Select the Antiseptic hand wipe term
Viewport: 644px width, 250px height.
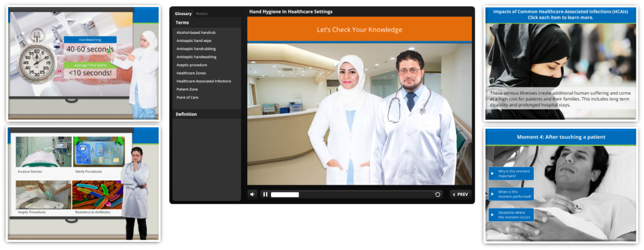(194, 41)
